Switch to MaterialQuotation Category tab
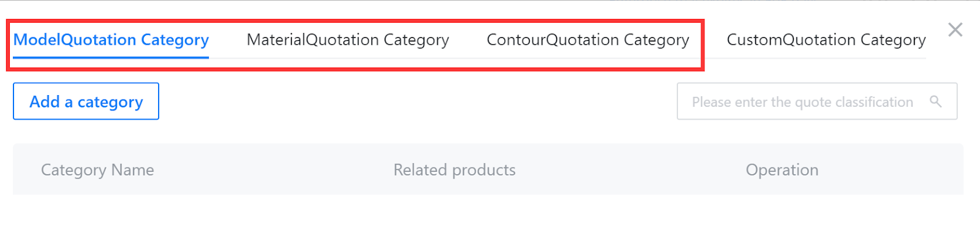 [348, 40]
